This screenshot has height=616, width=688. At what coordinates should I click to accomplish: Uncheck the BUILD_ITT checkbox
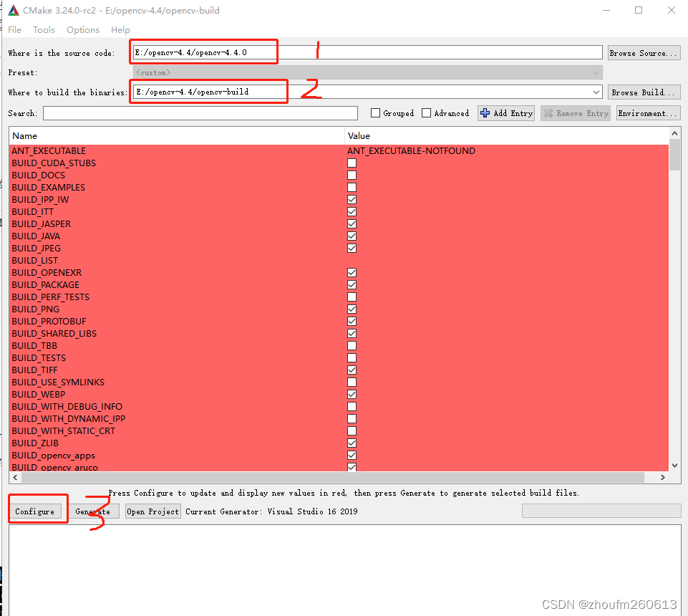click(352, 211)
